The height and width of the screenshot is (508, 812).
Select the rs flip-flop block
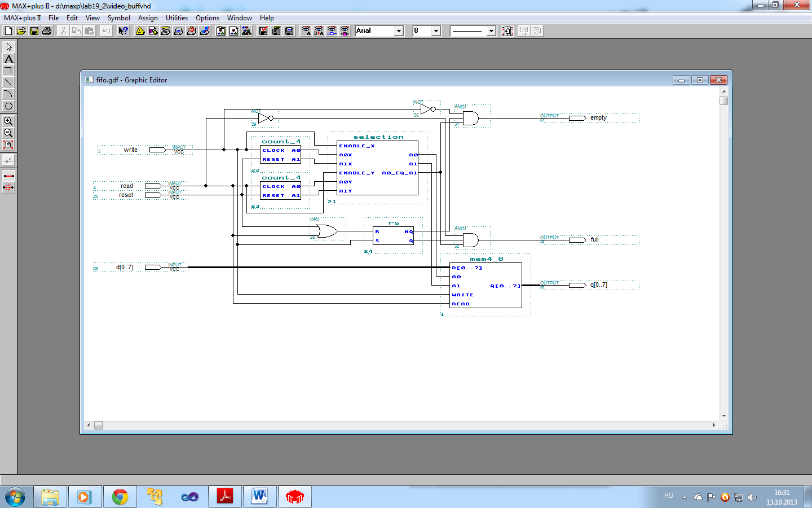coord(393,236)
